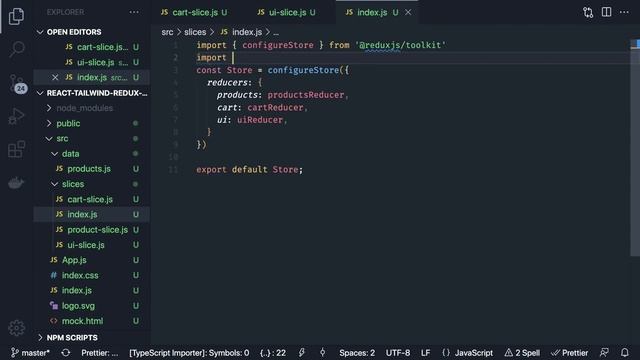Click productsReducer in the code
The height and width of the screenshot is (360, 640).
(306, 95)
